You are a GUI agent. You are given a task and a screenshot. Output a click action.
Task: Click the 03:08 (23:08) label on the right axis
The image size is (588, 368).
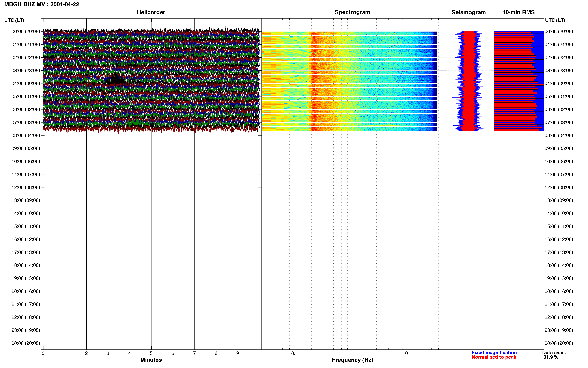559,71
